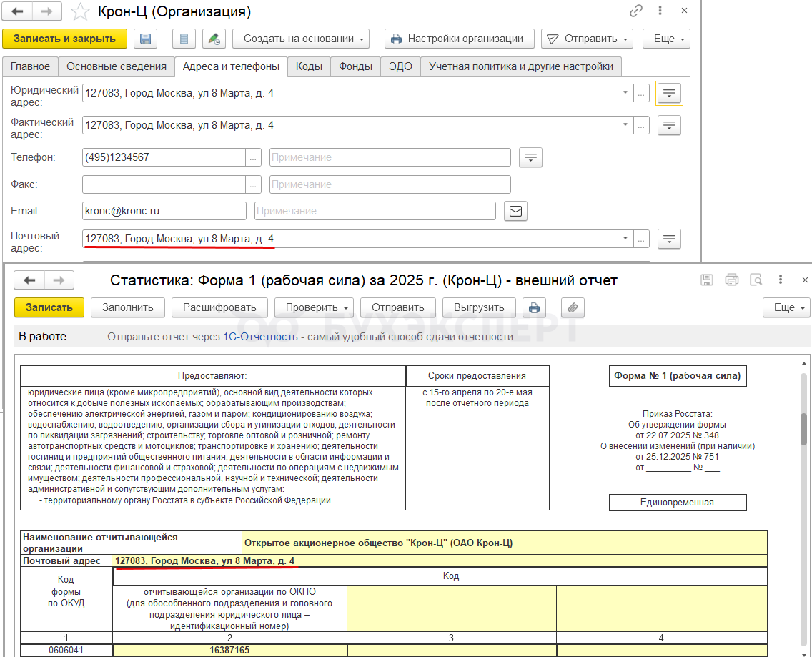Click the envelope icon next to Email field

pyautogui.click(x=515, y=211)
